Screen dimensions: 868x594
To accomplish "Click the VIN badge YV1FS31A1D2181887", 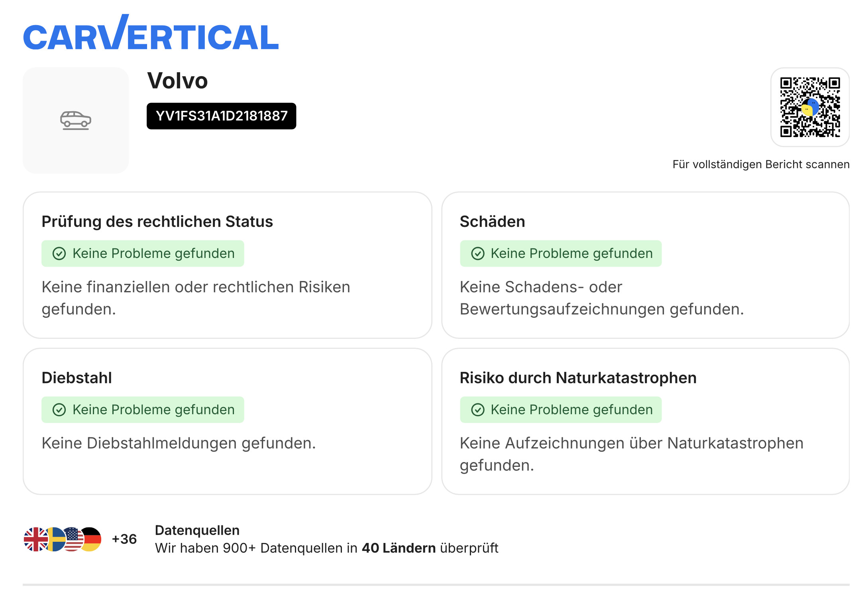I will click(221, 116).
